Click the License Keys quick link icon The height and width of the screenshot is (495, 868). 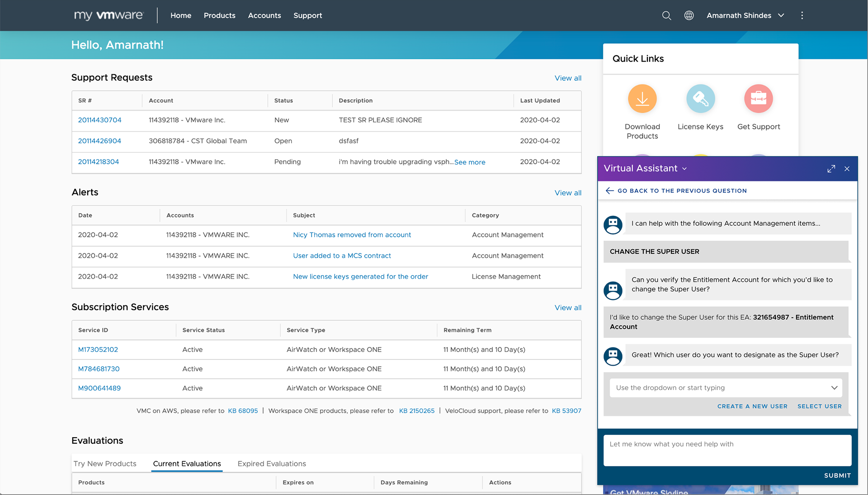[700, 99]
